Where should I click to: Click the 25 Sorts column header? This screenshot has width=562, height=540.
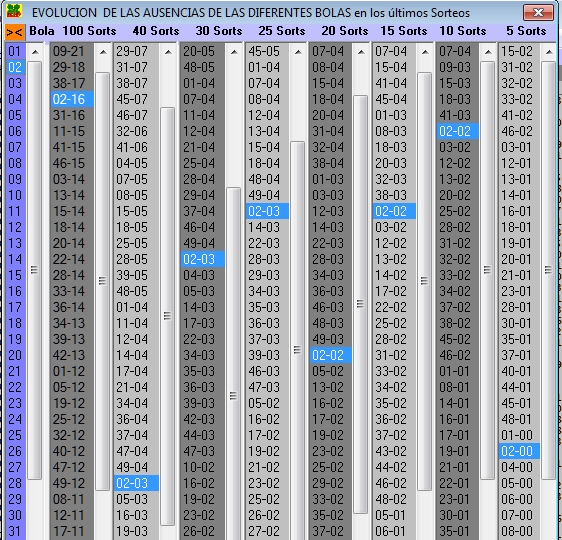[x=282, y=31]
